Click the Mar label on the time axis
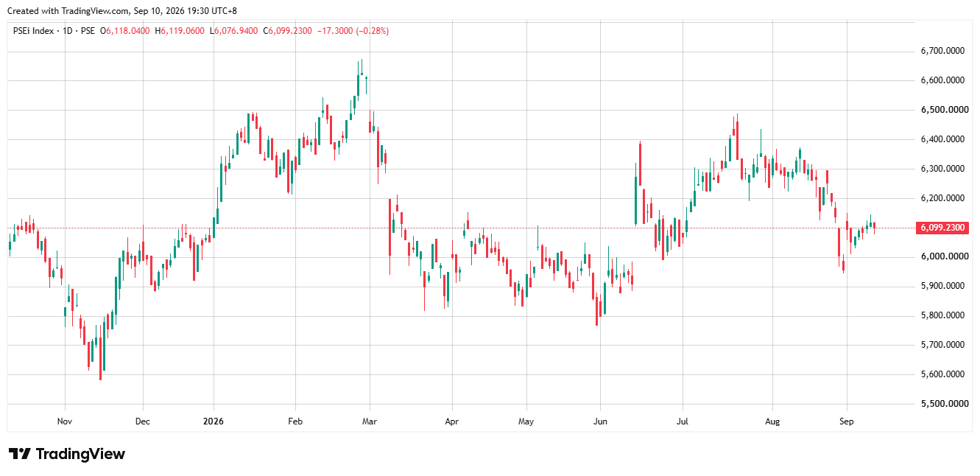 tap(370, 422)
